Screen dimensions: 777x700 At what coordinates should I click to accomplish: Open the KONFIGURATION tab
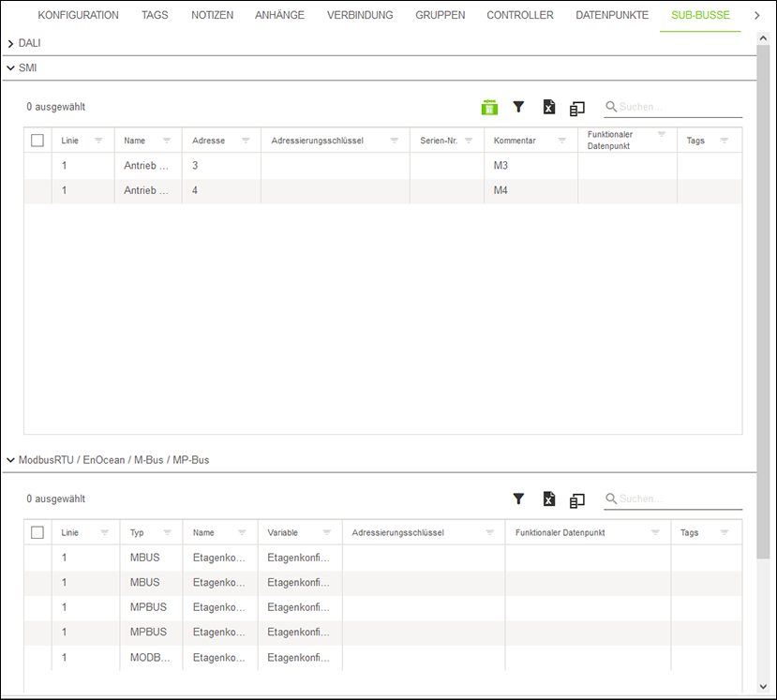(x=78, y=16)
